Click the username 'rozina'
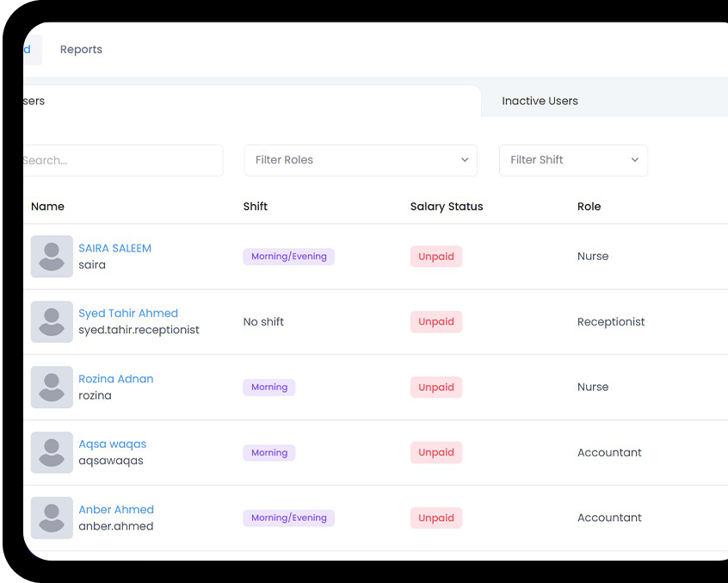The width and height of the screenshot is (728, 583). click(96, 395)
